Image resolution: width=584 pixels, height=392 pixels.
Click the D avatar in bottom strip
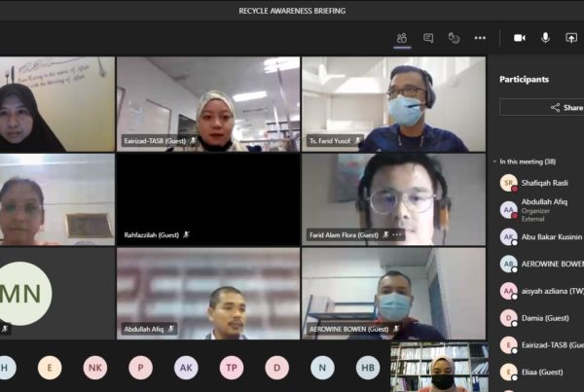[276, 368]
